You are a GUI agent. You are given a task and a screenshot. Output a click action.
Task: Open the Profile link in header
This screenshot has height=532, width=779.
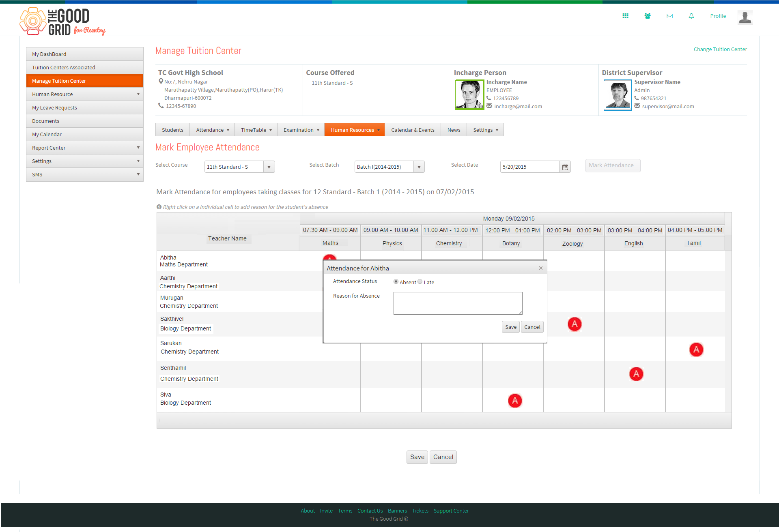coord(718,16)
